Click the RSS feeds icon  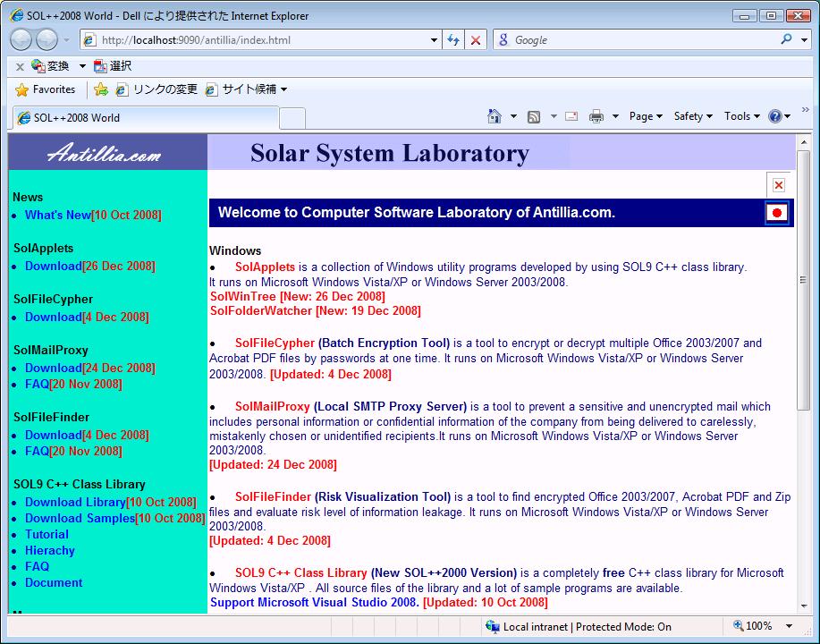pos(534,116)
